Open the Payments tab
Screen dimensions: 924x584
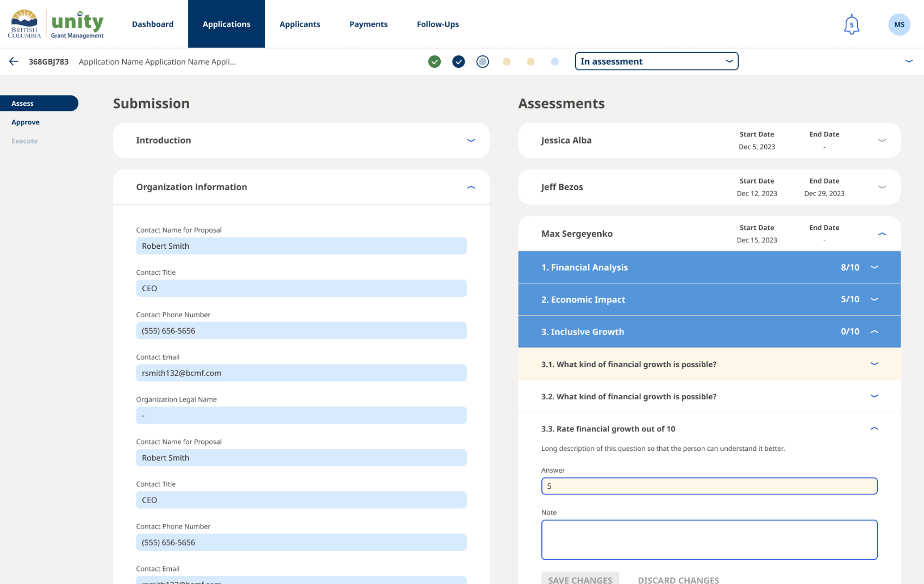tap(369, 24)
